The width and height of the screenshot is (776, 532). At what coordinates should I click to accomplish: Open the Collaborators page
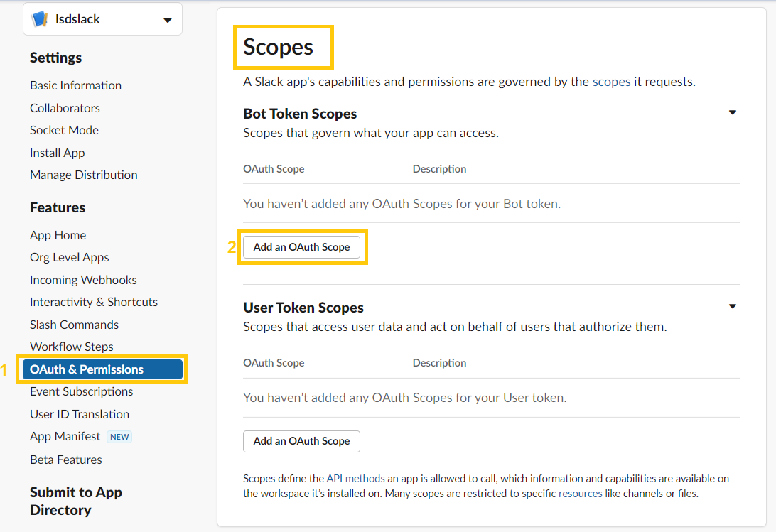click(x=65, y=108)
